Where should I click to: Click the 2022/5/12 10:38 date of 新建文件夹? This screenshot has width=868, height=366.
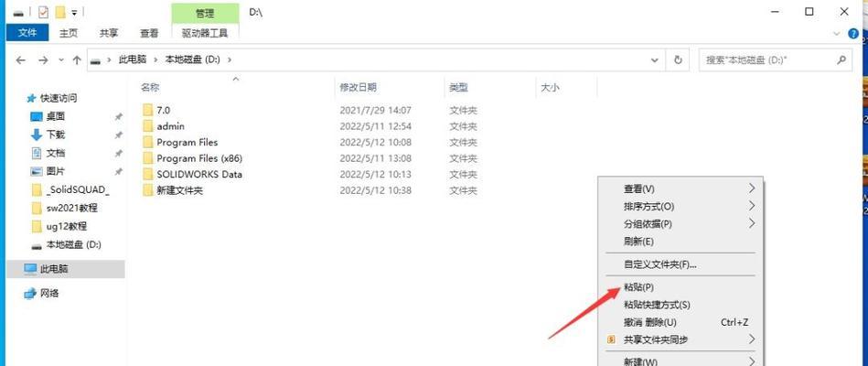tap(375, 190)
